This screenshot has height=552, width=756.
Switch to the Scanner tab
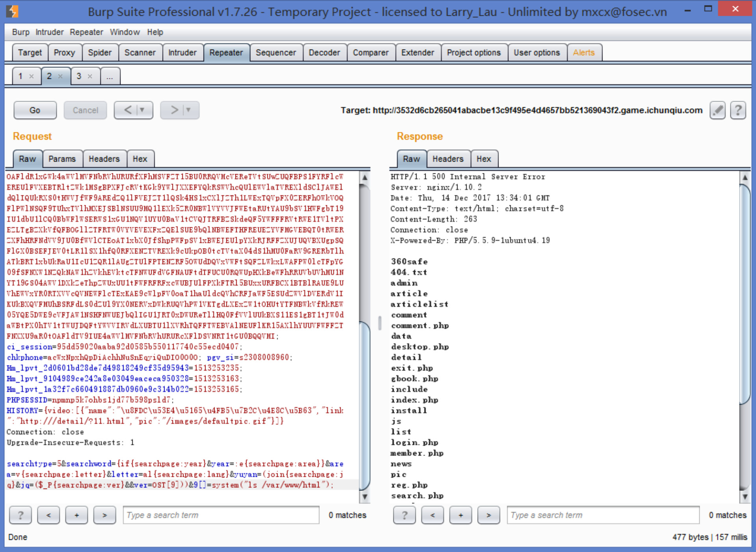140,53
